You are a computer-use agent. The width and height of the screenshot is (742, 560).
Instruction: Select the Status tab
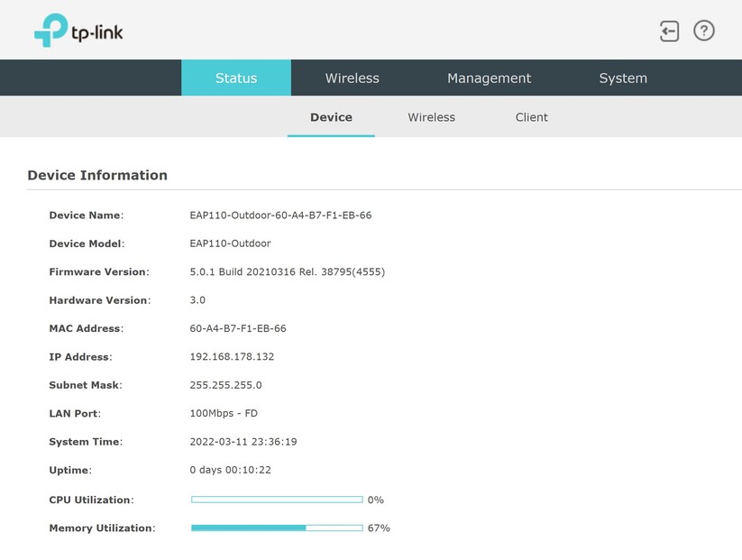[236, 78]
